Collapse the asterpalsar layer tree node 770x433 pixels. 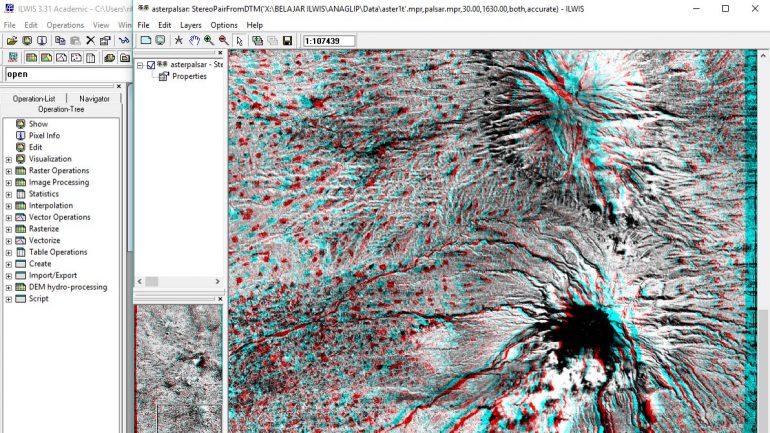click(140, 65)
